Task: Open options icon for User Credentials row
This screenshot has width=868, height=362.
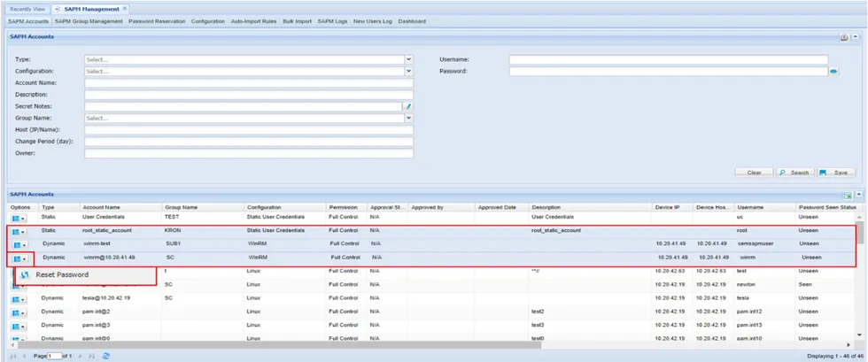Action: (19, 218)
